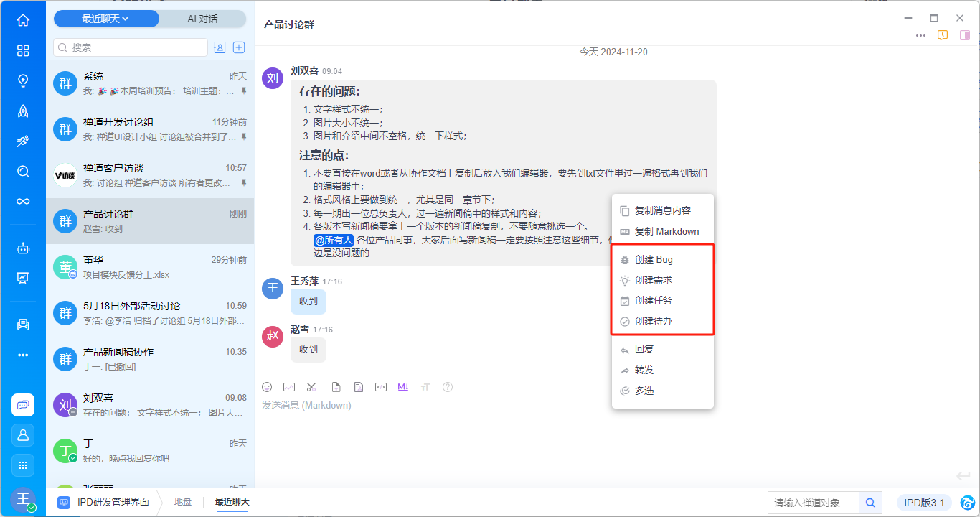Screen dimensions: 980x517
Task: Open more chat options ellipsis in header
Action: point(920,35)
